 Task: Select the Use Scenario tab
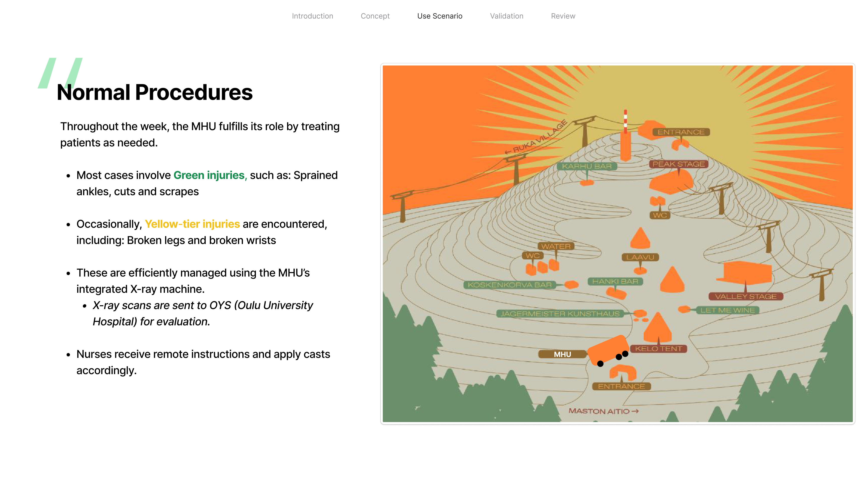tap(440, 16)
